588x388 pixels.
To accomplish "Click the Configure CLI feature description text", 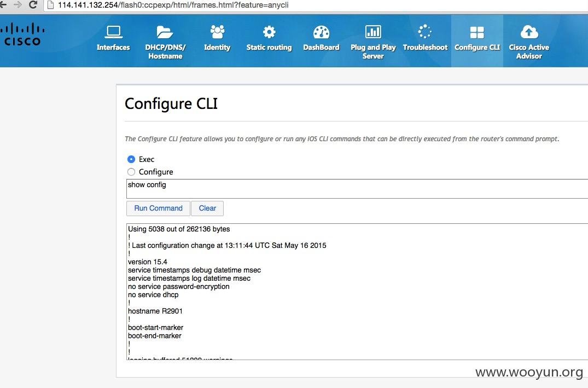I will tap(342, 139).
